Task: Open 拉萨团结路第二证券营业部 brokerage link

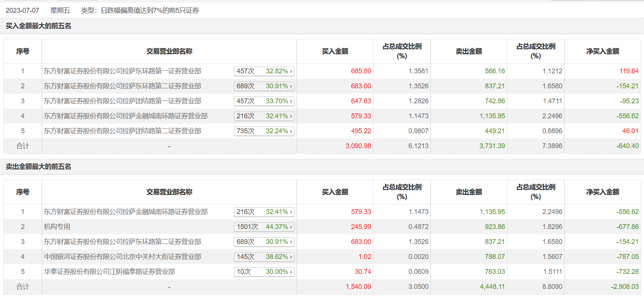Action: tap(123, 131)
